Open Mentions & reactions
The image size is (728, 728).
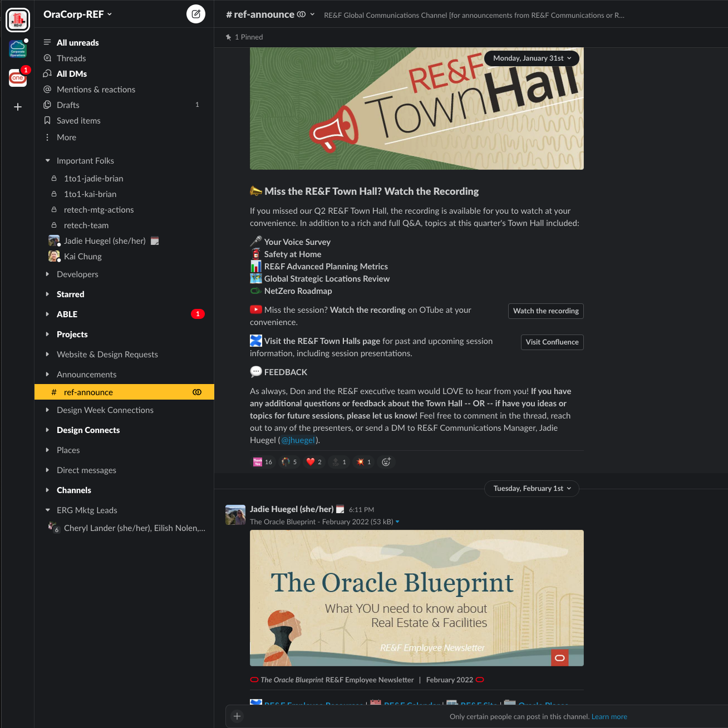96,90
